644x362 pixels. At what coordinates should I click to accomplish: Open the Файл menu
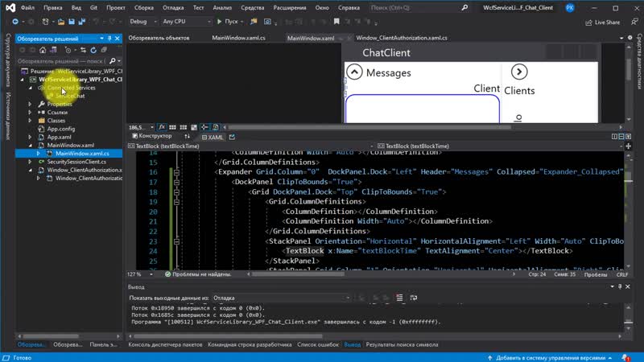27,7
